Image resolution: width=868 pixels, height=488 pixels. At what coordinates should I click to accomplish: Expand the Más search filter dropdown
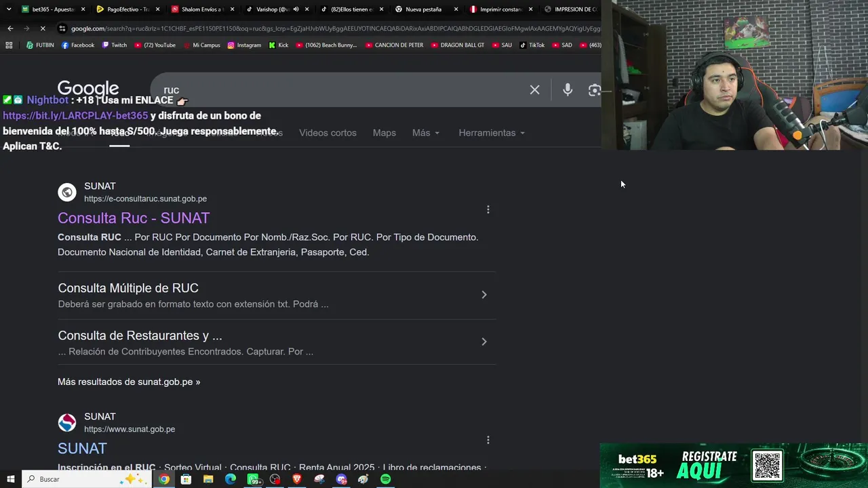coord(426,133)
